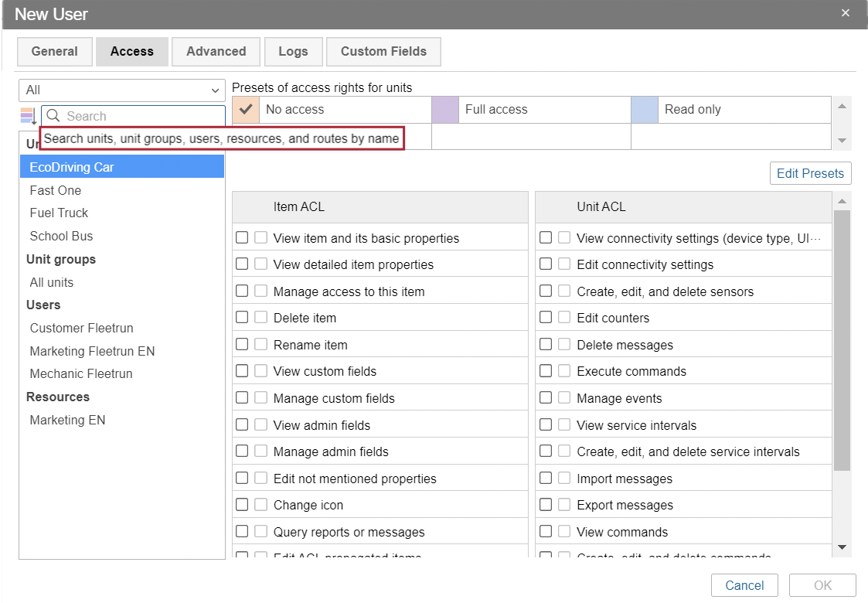Select All units under Unit groups
Image resolution: width=868 pixels, height=603 pixels.
coord(52,282)
